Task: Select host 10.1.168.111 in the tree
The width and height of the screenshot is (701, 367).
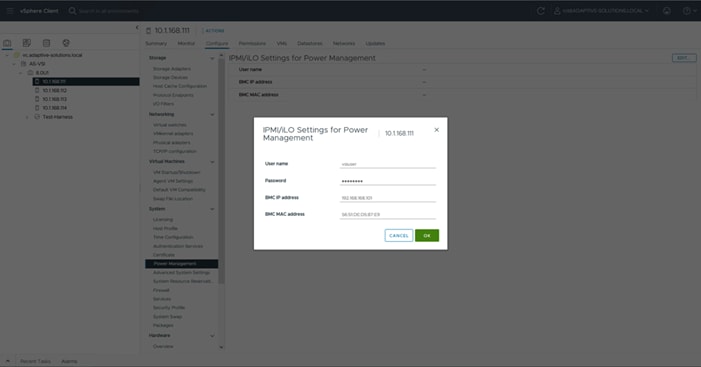Action: [x=54, y=81]
